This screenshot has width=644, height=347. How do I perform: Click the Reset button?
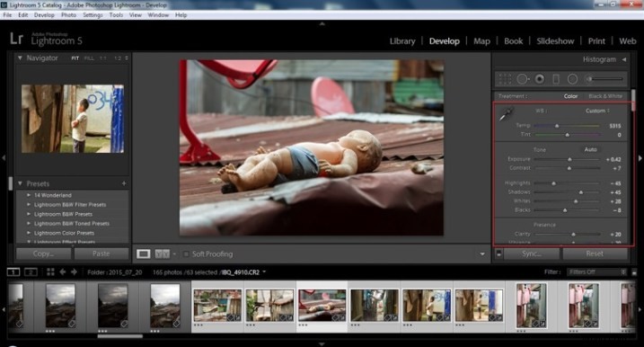[x=595, y=254]
